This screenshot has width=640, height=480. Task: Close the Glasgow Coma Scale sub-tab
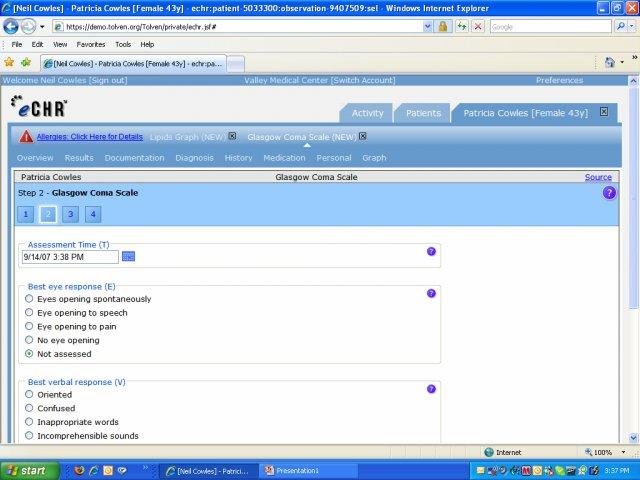[x=363, y=136]
